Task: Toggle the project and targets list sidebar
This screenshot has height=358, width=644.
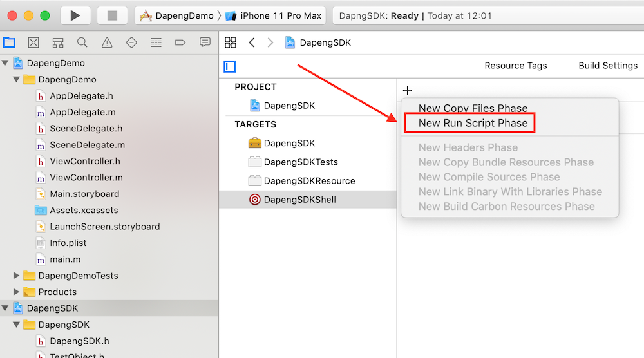Action: 230,66
